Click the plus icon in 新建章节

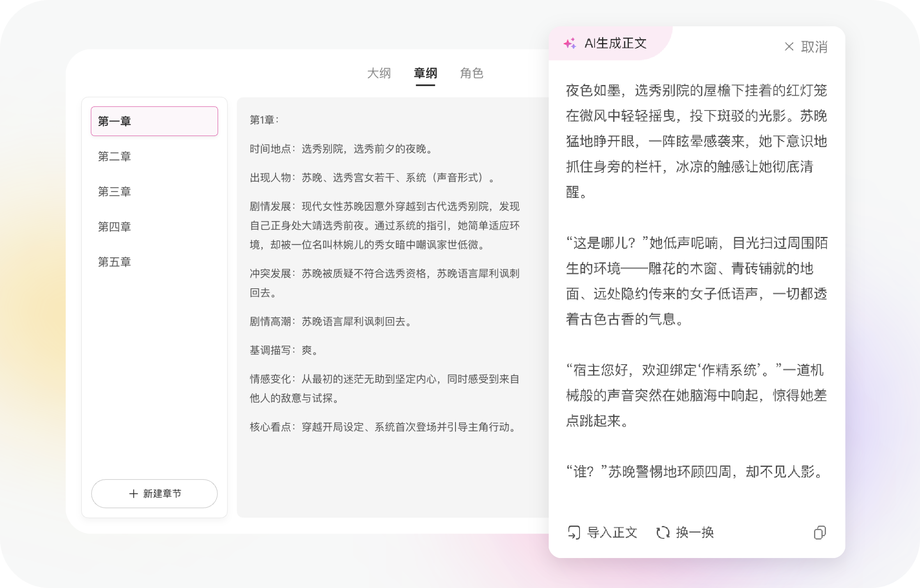click(133, 494)
